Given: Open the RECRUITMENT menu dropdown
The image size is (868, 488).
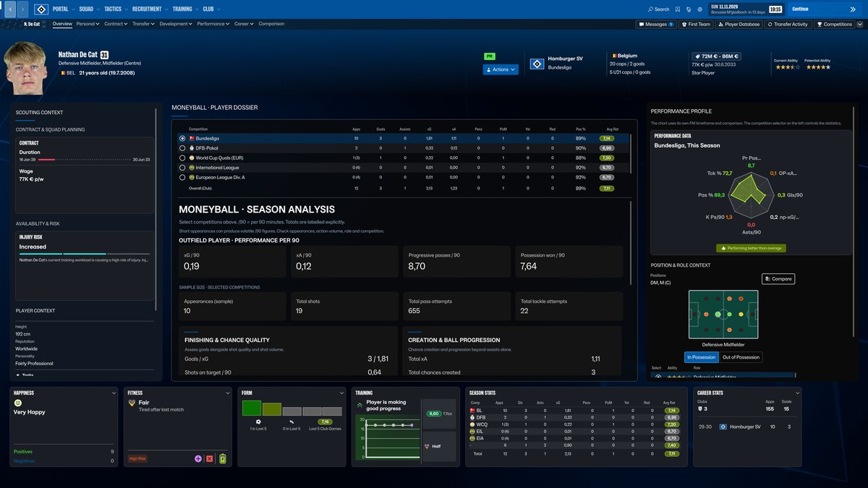Looking at the screenshot, I should pyautogui.click(x=149, y=9).
